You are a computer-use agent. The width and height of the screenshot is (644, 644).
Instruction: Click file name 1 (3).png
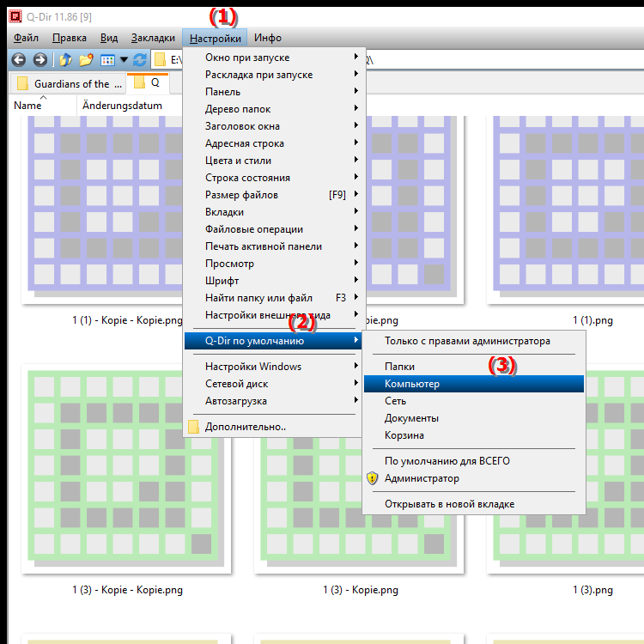point(592,590)
